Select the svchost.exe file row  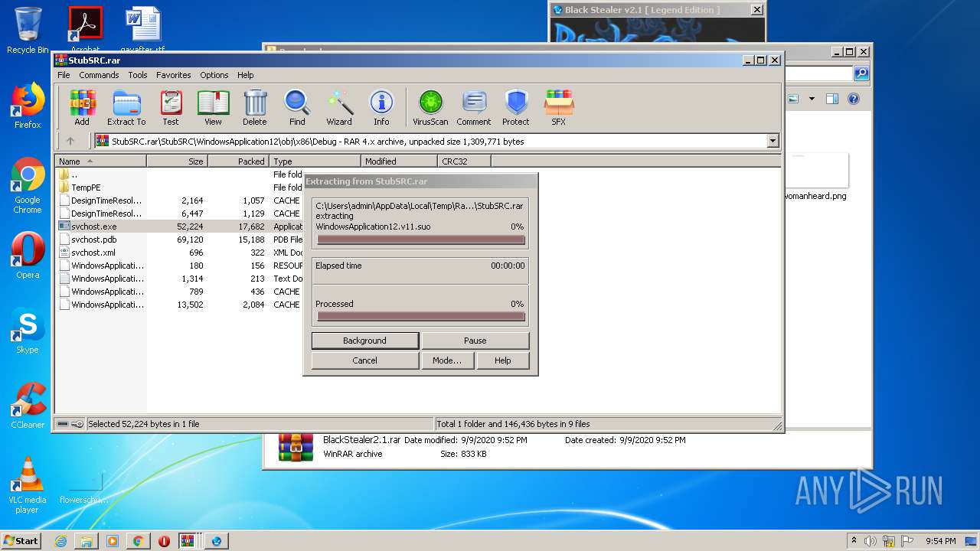point(180,227)
